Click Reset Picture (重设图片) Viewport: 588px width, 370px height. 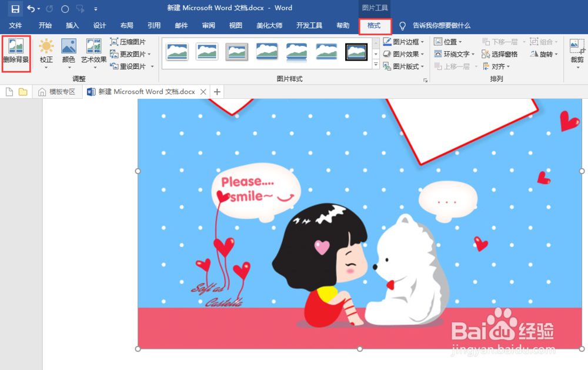coord(128,66)
